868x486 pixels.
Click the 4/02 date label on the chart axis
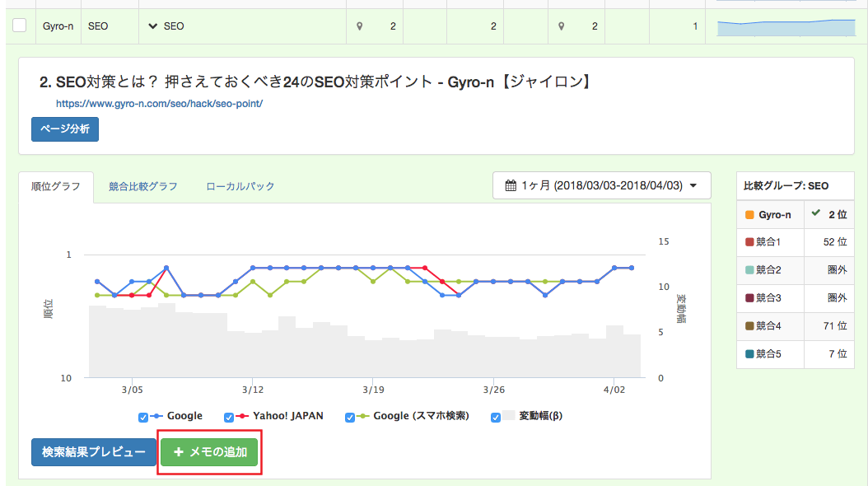[x=614, y=390]
